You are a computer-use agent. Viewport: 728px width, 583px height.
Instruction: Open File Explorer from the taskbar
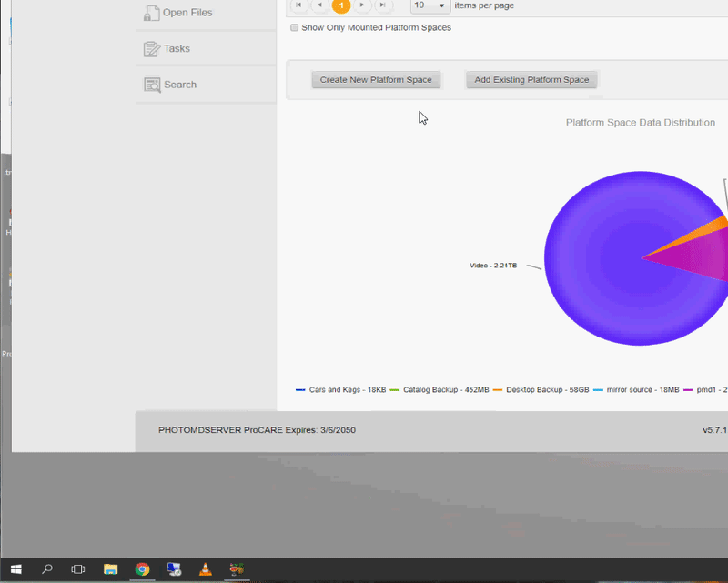[110, 569]
